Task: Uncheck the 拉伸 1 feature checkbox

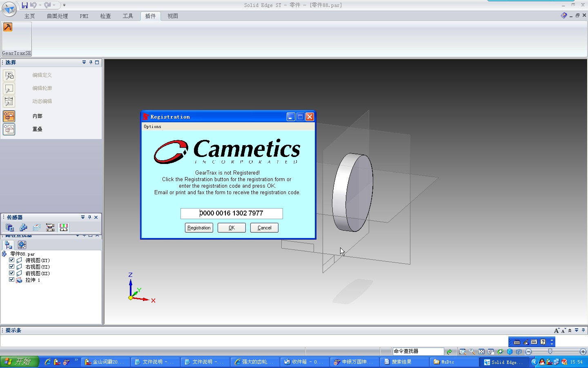Action: click(12, 280)
